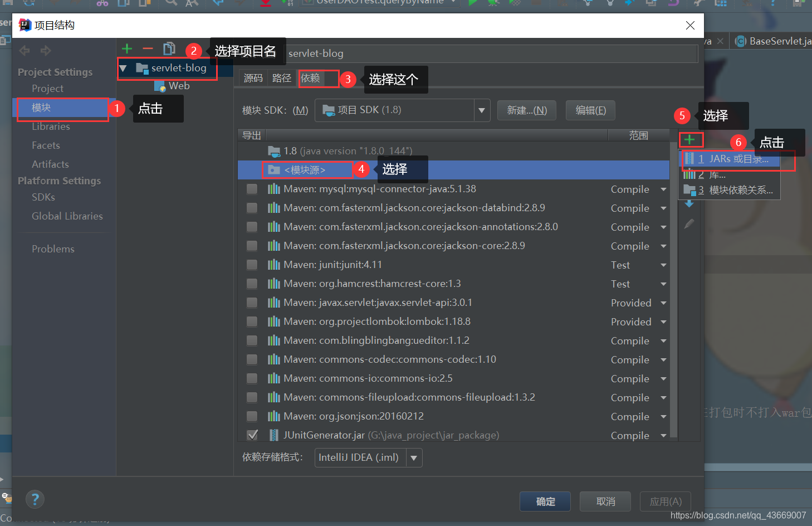Open scope dropdown for javax.servlet-api:3.0.1
Screen dimensions: 812x526
[663, 303]
